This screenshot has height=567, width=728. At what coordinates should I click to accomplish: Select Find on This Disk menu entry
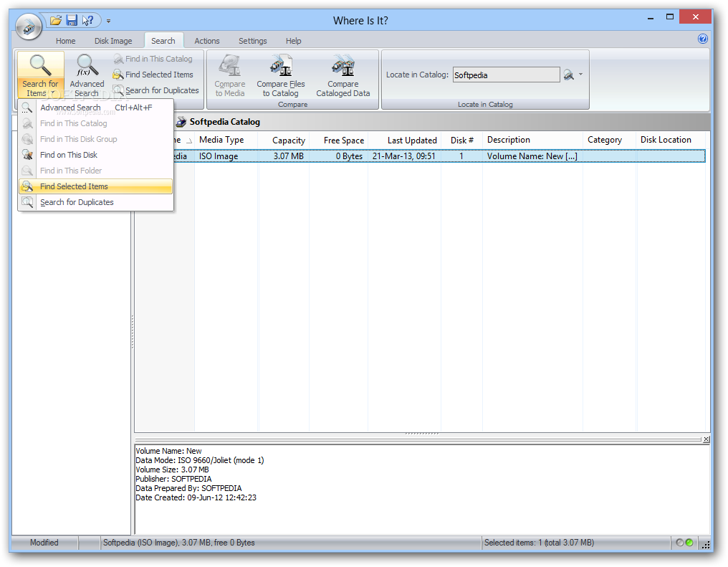click(x=95, y=155)
